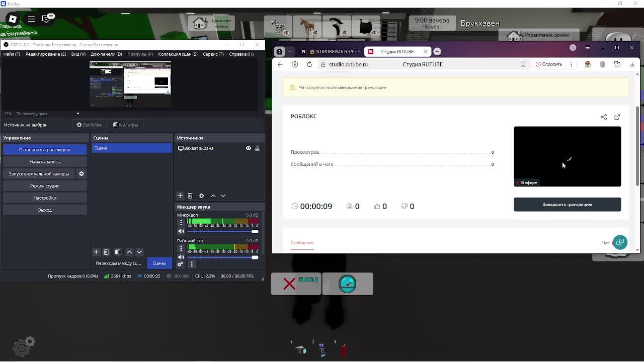Open Редактирование menu in OBS

coord(46,54)
